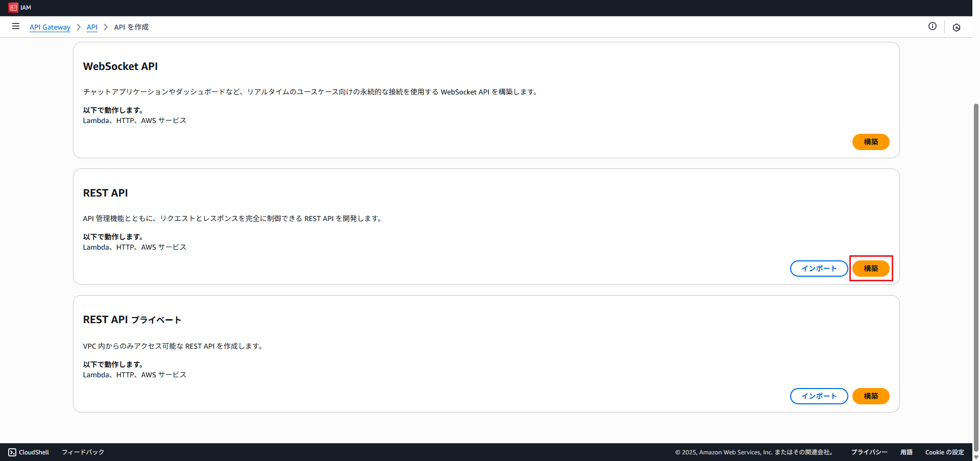This screenshot has height=461, width=980.
Task: Click インポート in REST API プライベート card
Action: (819, 396)
